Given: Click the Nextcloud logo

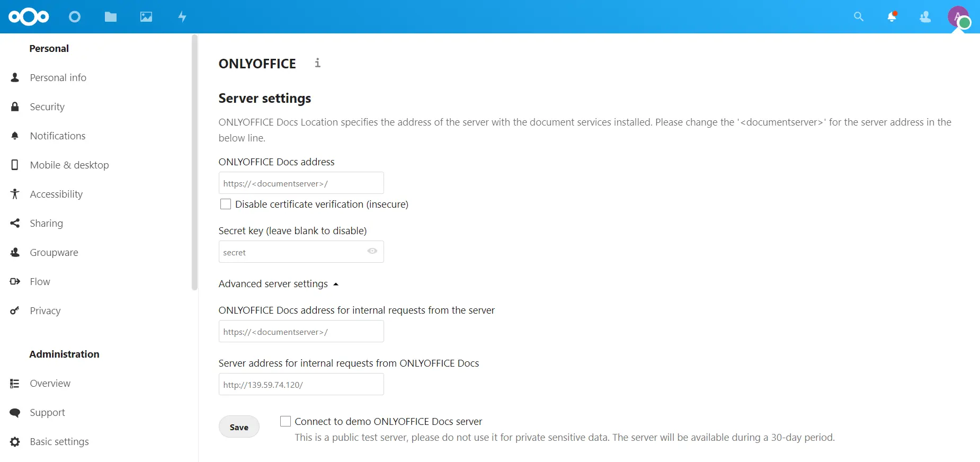Looking at the screenshot, I should (29, 17).
